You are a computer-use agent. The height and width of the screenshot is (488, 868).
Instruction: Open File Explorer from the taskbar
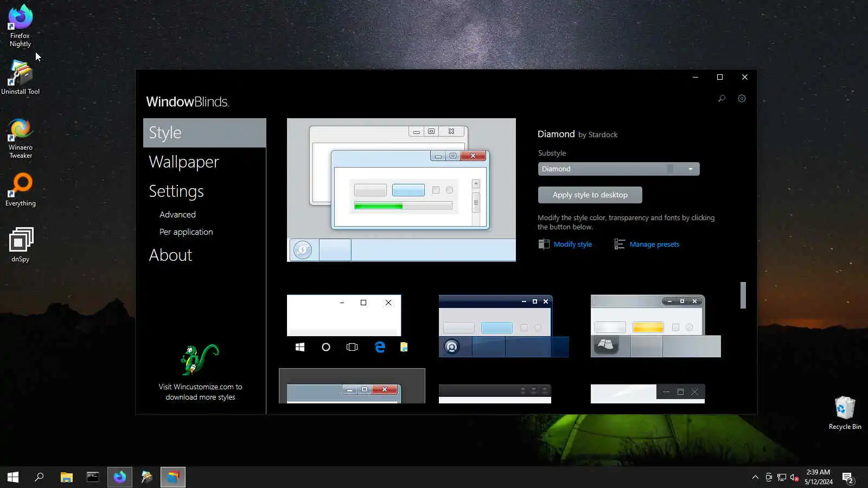pyautogui.click(x=66, y=477)
